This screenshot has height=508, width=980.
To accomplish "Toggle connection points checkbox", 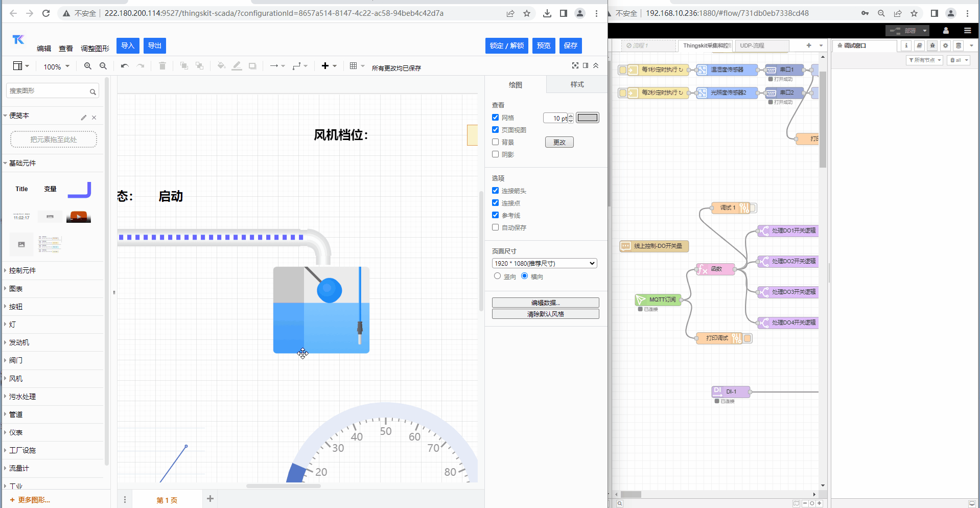I will click(x=495, y=203).
